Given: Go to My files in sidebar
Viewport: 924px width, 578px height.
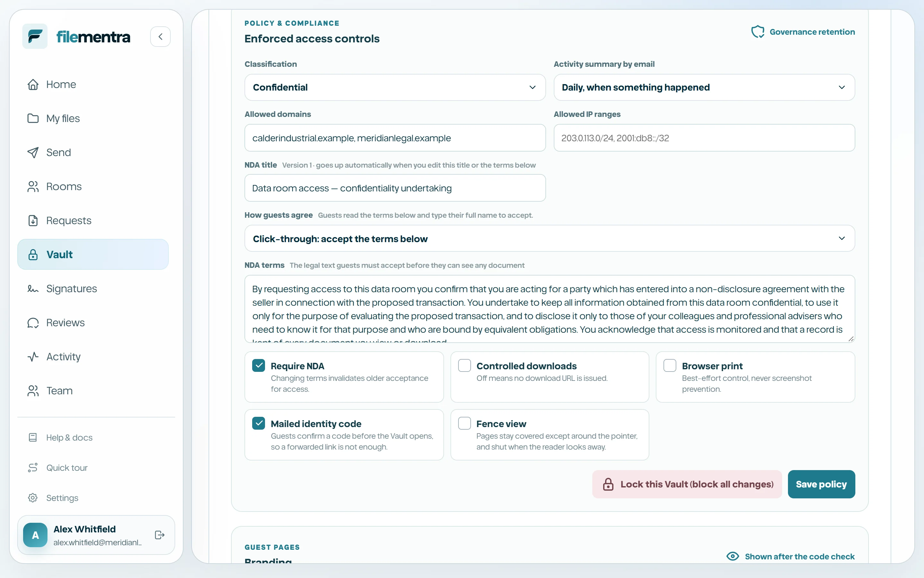Looking at the screenshot, I should 93,118.
